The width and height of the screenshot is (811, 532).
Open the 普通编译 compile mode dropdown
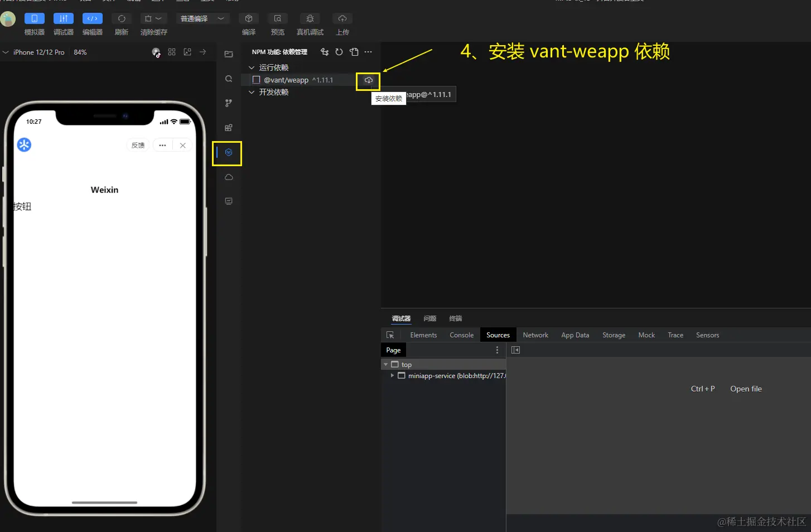point(202,18)
